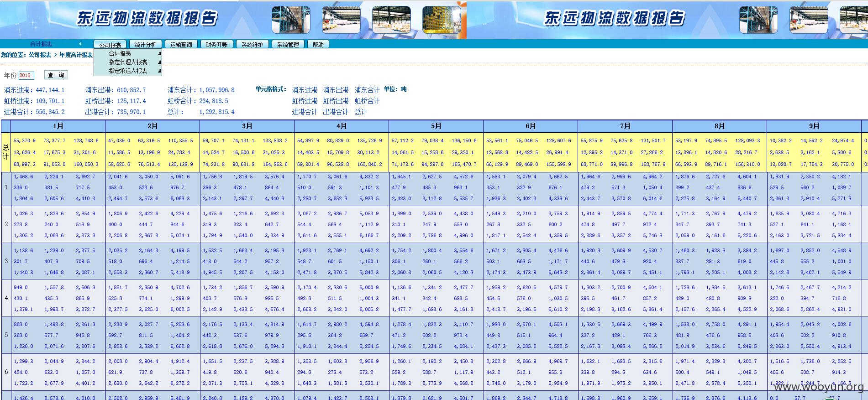Image resolution: width=868 pixels, height=400 pixels.
Task: Open the 公司报表 menu
Action: (x=110, y=45)
